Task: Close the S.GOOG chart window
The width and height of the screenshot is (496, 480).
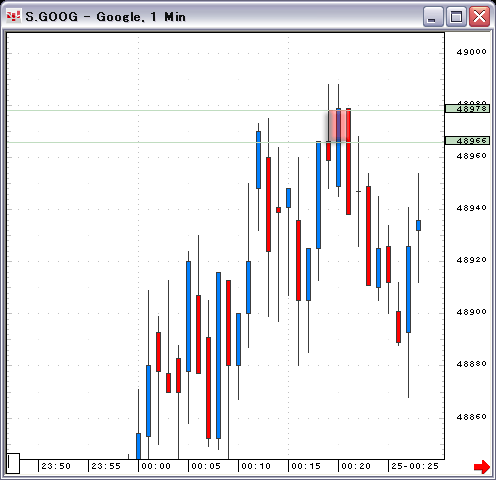Action: point(479,16)
